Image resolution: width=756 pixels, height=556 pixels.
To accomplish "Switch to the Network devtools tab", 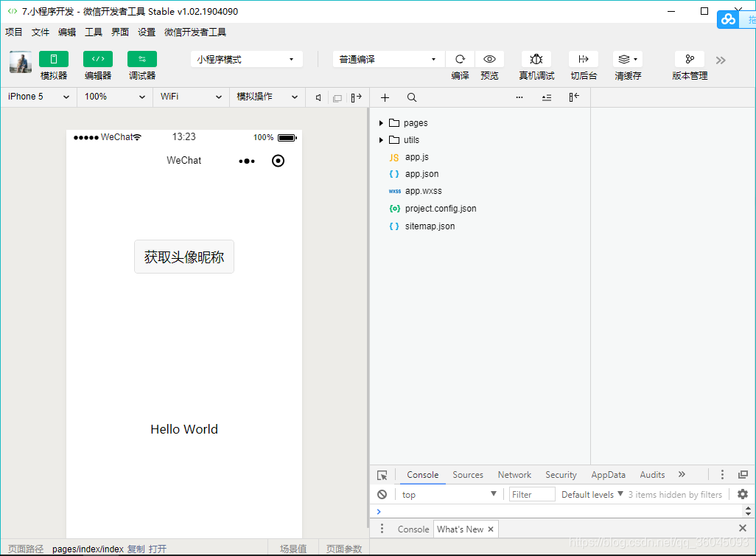I will (x=514, y=475).
